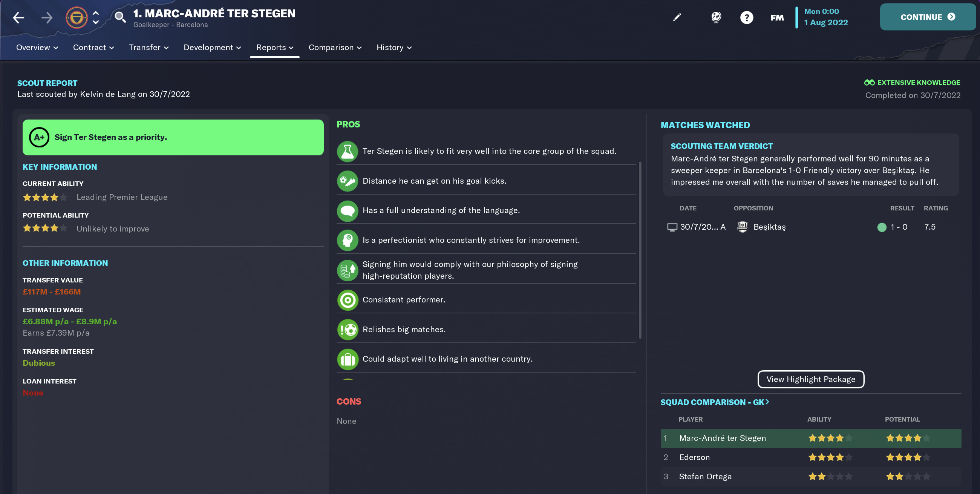Click the Pros list scrollbar
The height and width of the screenshot is (494, 980).
(640, 250)
